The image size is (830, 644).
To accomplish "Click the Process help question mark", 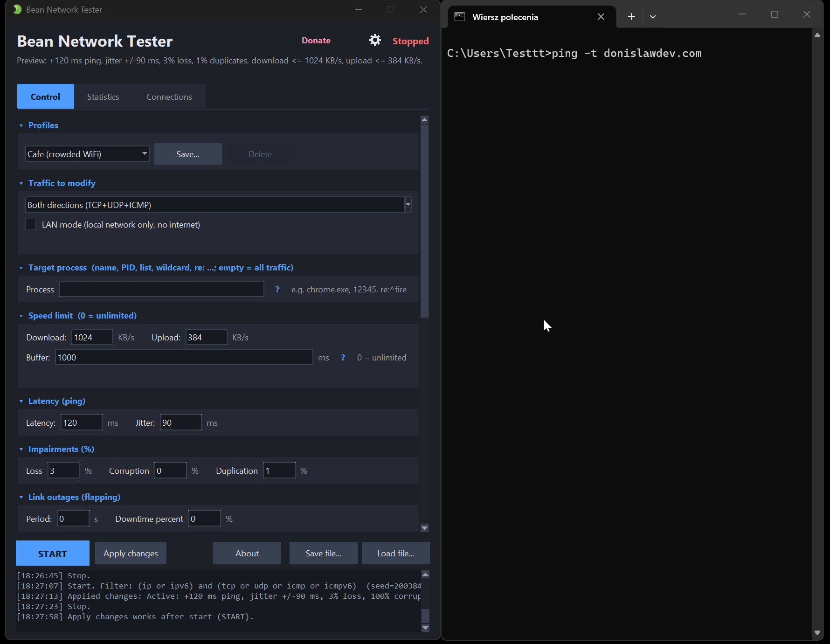I will pyautogui.click(x=277, y=289).
